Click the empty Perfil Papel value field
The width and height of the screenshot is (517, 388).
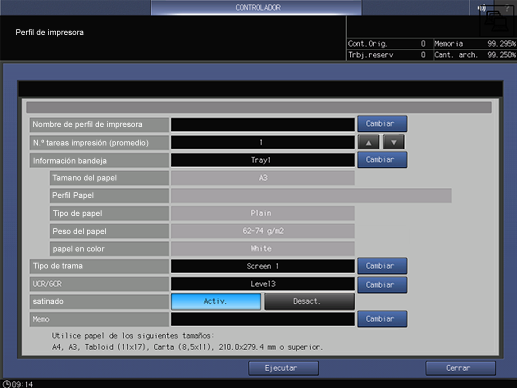(x=311, y=196)
